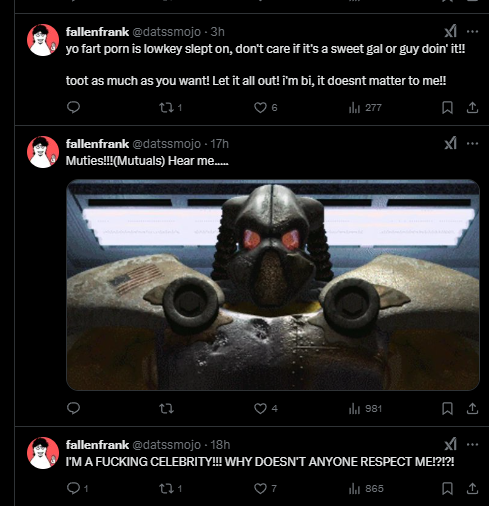Viewport: 489px width, 506px height.
Task: Retweet the Muties (Mutuals) tweet
Action: (166, 409)
